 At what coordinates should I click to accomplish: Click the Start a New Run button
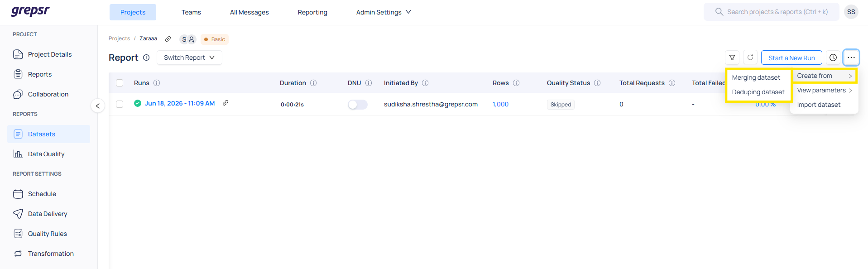pyautogui.click(x=791, y=58)
